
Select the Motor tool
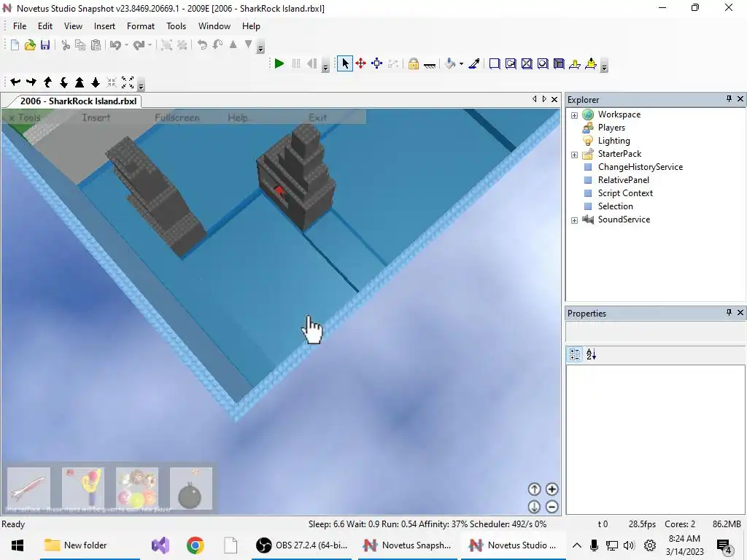591,63
